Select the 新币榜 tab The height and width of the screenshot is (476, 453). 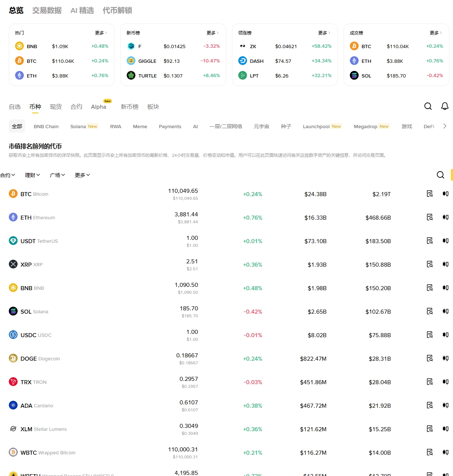pos(130,107)
